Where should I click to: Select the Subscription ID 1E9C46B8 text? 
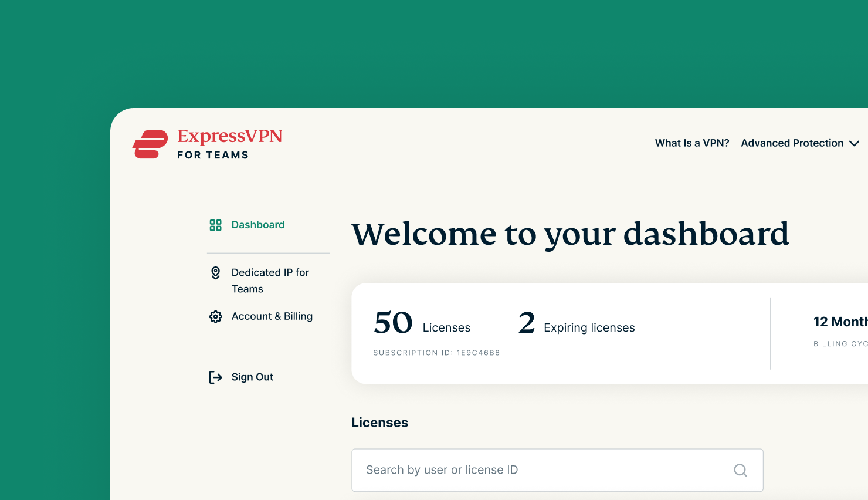pos(436,353)
